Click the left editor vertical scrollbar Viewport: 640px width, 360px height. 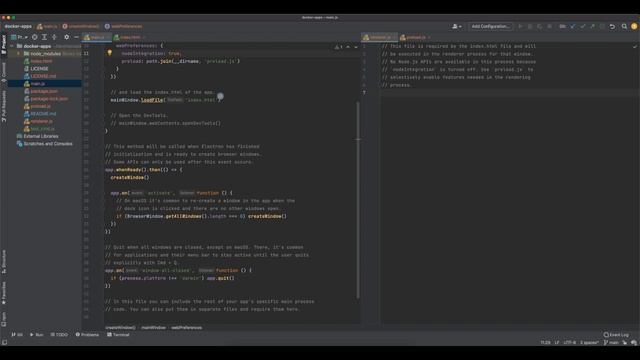(x=358, y=199)
